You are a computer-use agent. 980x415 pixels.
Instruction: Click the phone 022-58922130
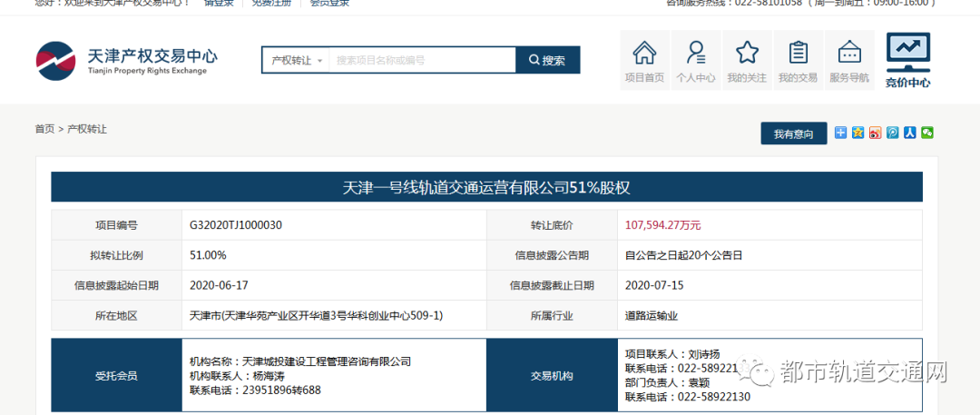click(x=714, y=397)
